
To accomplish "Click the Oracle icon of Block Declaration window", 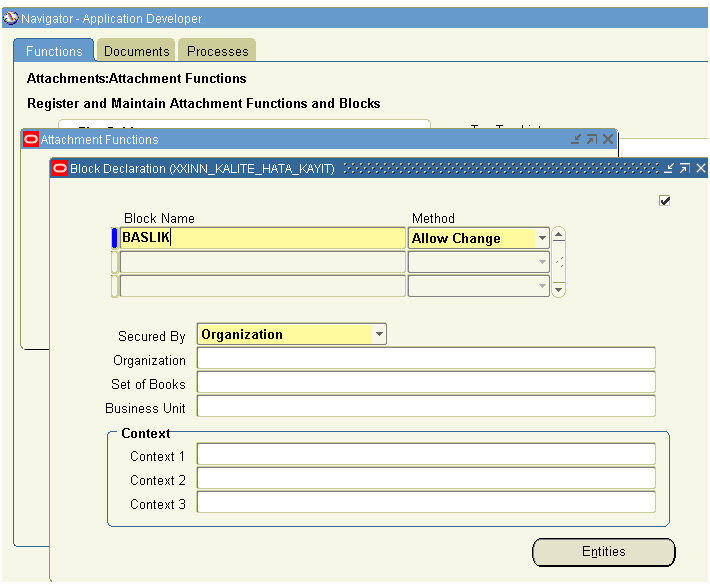I will pos(59,169).
